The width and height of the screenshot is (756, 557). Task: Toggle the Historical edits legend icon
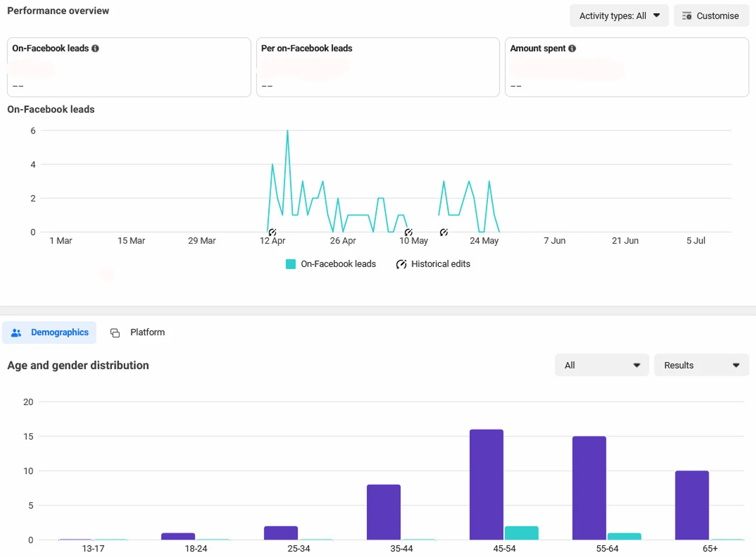tap(401, 264)
